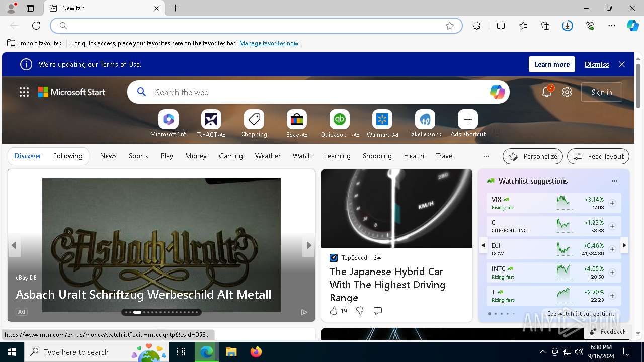This screenshot has height=362, width=644.
Task: Add this page to favorites with the star icon
Action: pos(450,26)
